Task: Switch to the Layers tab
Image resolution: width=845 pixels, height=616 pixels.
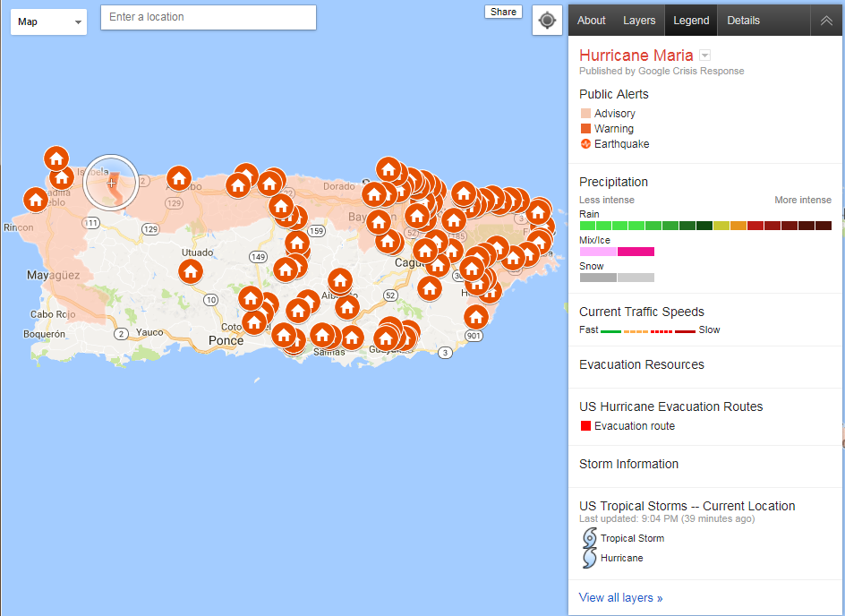Action: (x=639, y=21)
